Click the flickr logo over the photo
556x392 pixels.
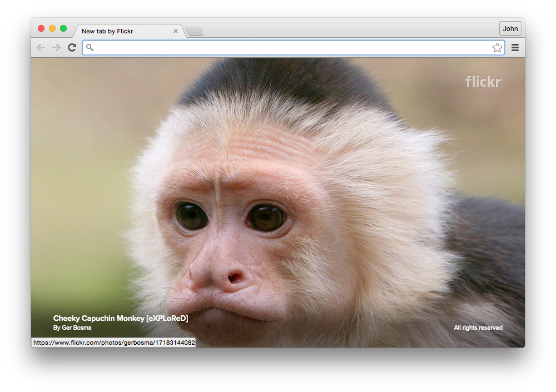click(483, 82)
